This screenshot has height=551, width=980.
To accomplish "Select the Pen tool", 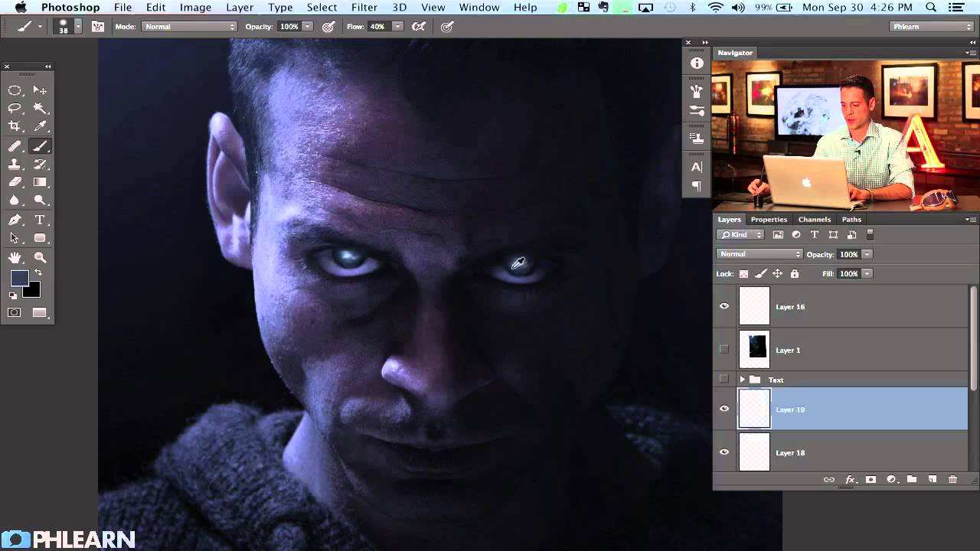I will [x=15, y=220].
